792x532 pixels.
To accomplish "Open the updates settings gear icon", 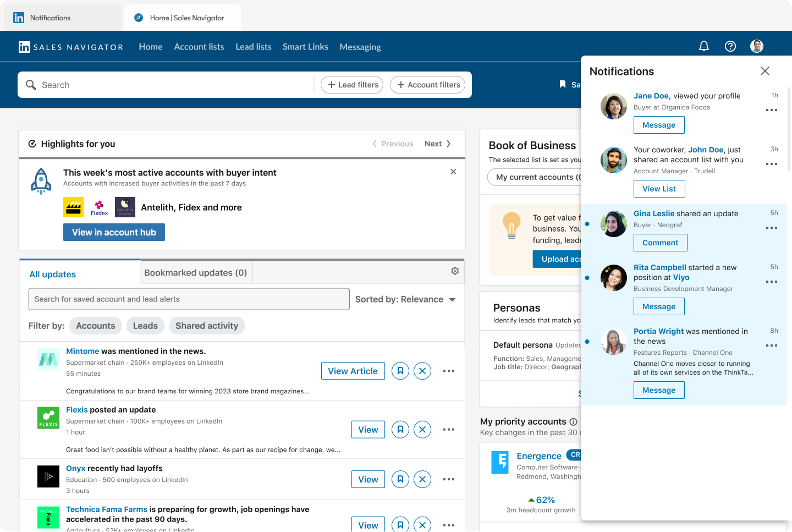I will [x=455, y=271].
